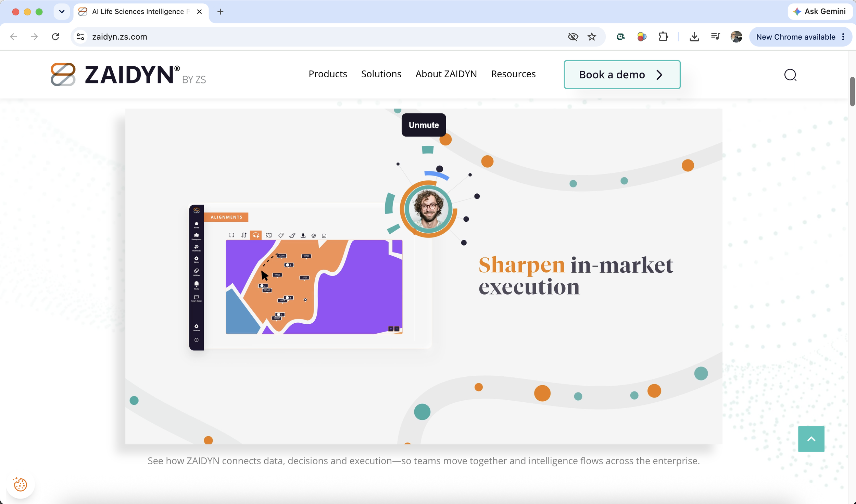Click the ZAIDYN by ZS logo

click(x=128, y=74)
